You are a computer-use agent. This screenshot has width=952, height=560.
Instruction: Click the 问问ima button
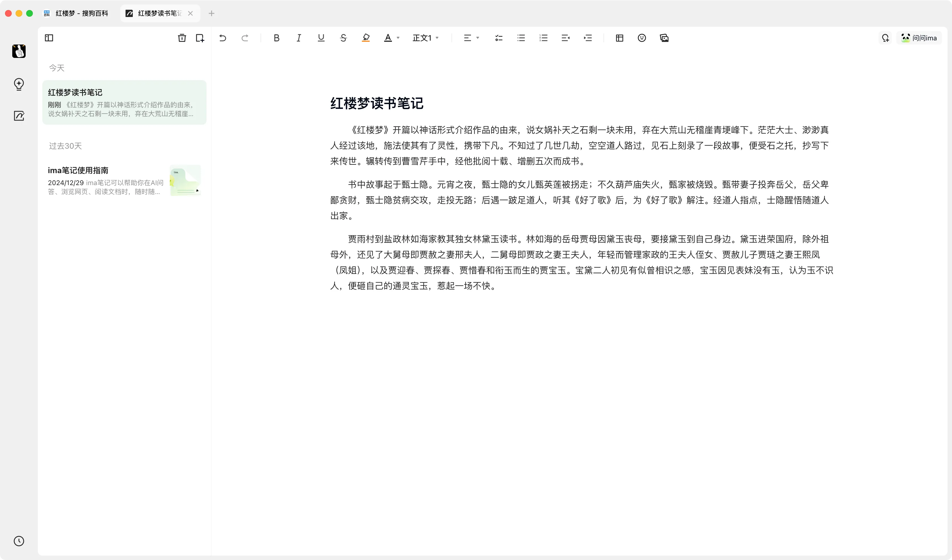919,38
